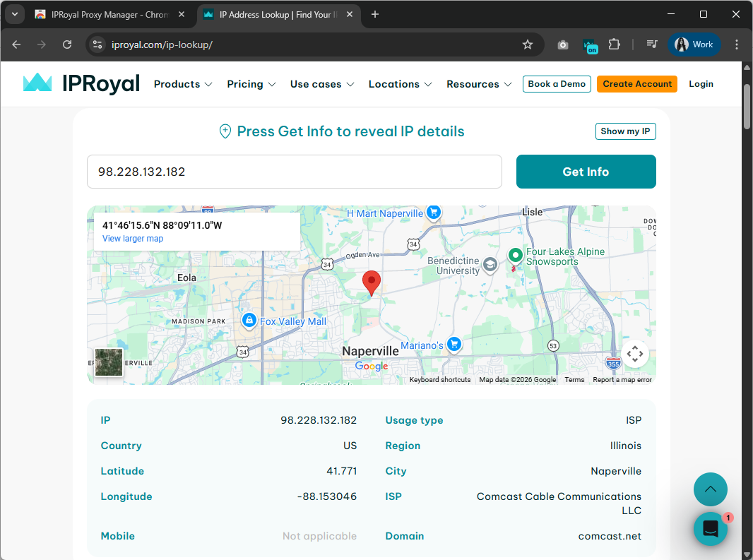The height and width of the screenshot is (560, 753).
Task: Open the Chrome extensions puzzle icon
Action: pos(614,44)
